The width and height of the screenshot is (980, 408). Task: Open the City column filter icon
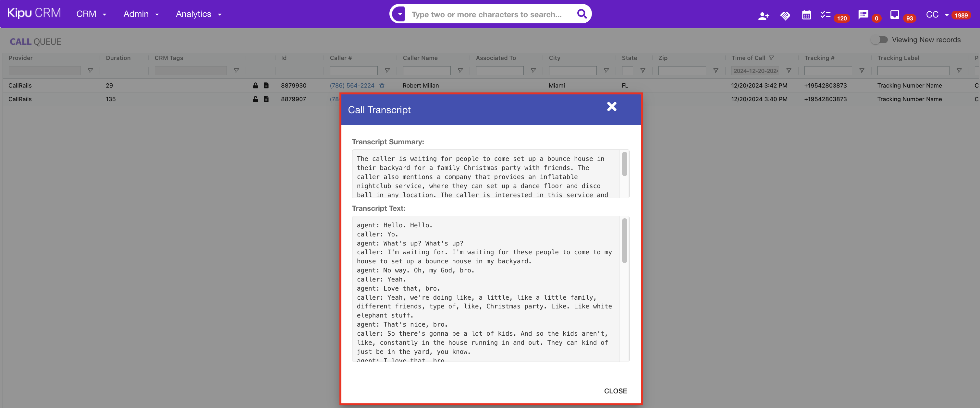606,71
